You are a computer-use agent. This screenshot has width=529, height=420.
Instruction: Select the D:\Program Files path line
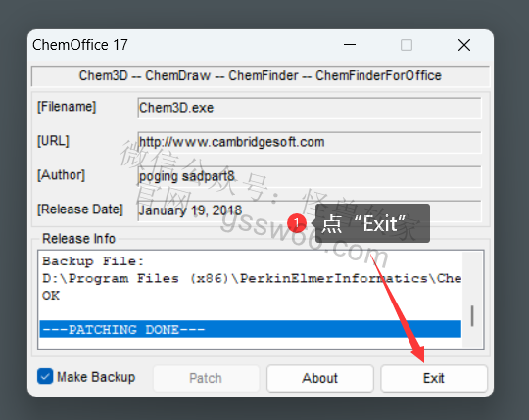(x=251, y=278)
